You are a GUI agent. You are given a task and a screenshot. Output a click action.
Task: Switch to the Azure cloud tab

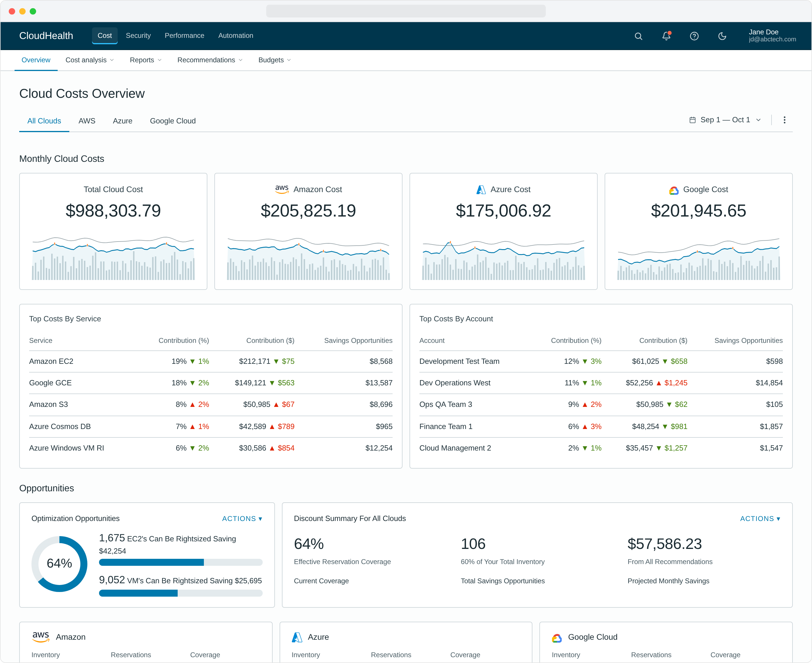pos(123,121)
